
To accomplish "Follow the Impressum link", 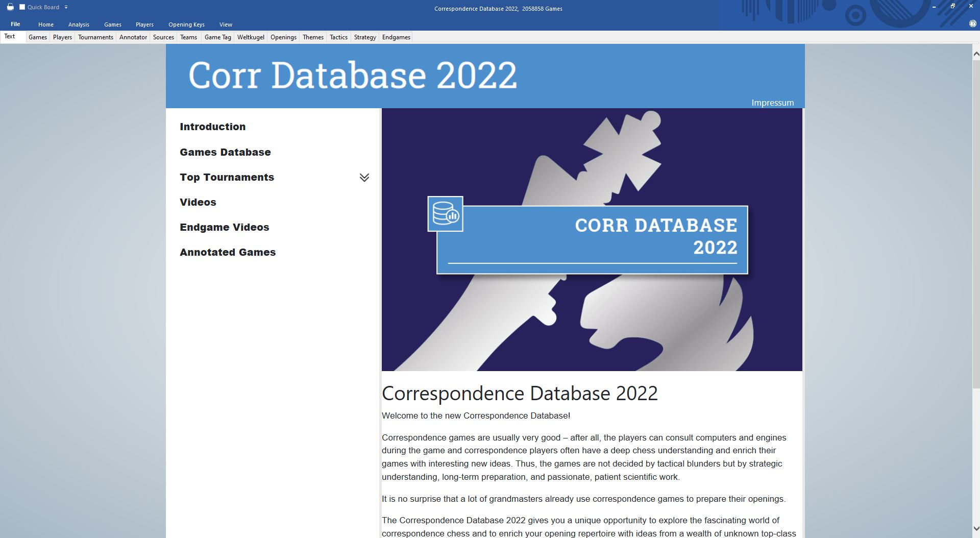I will point(772,103).
